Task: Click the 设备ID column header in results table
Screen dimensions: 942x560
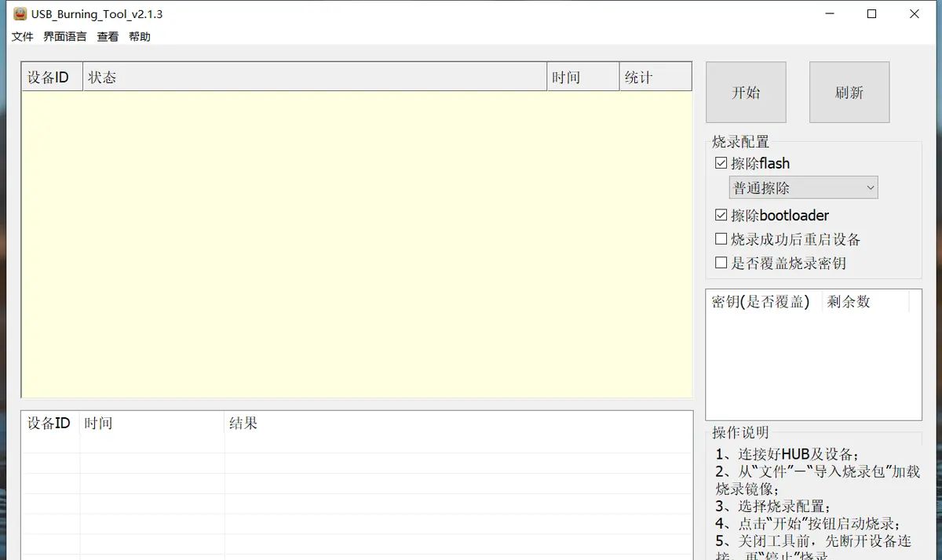Action: click(x=50, y=424)
